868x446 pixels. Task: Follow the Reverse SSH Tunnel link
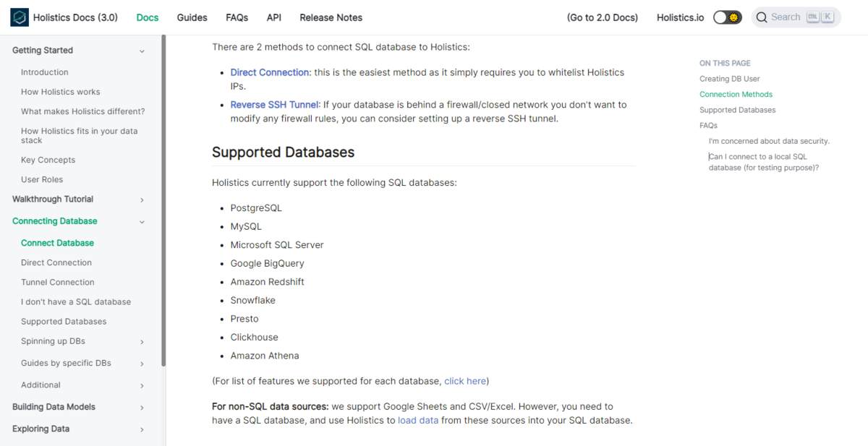274,105
